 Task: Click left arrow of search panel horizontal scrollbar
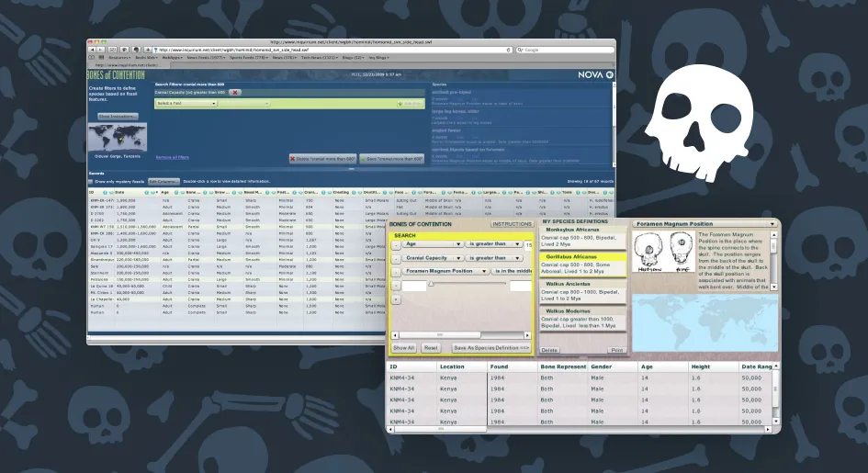(x=395, y=335)
